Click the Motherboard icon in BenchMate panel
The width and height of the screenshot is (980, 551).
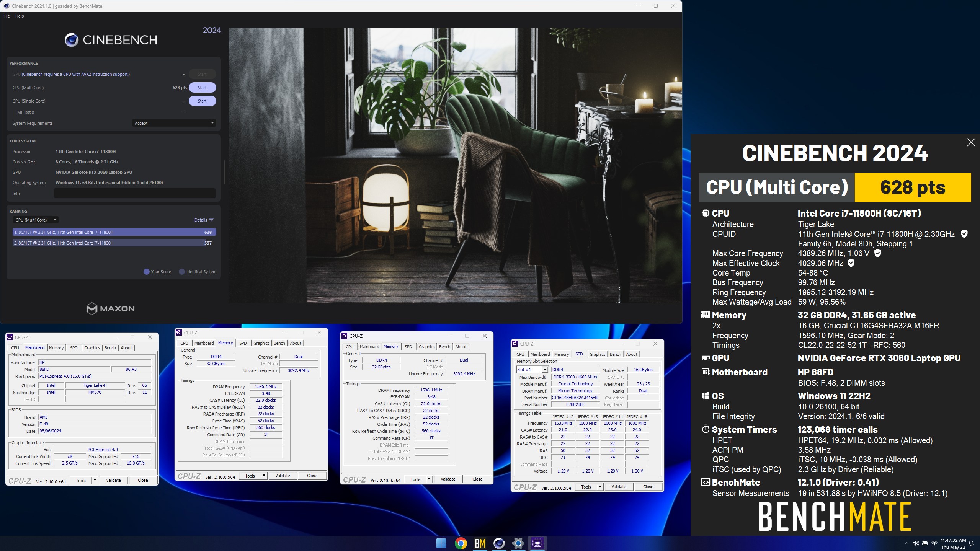pos(706,372)
